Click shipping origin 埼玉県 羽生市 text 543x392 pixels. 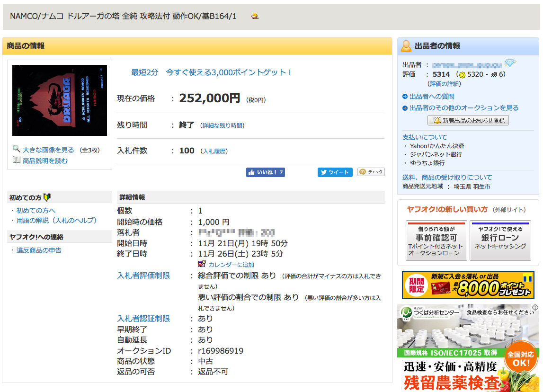[472, 187]
